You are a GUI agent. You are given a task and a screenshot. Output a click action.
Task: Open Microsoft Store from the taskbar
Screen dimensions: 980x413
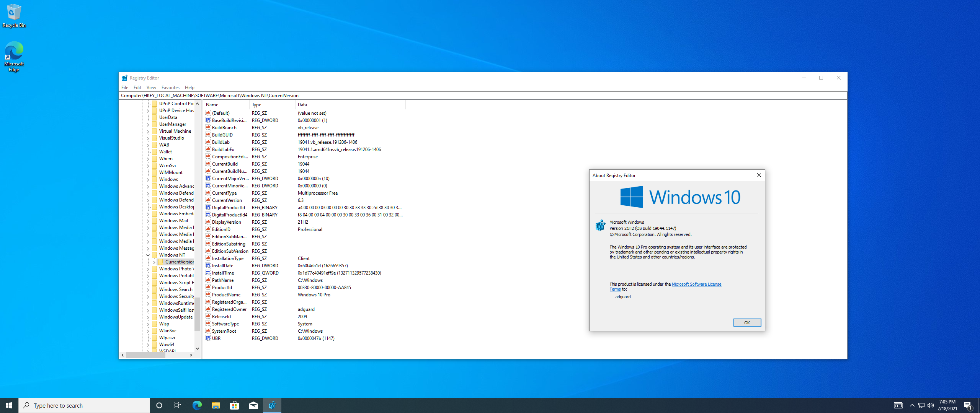[234, 405]
